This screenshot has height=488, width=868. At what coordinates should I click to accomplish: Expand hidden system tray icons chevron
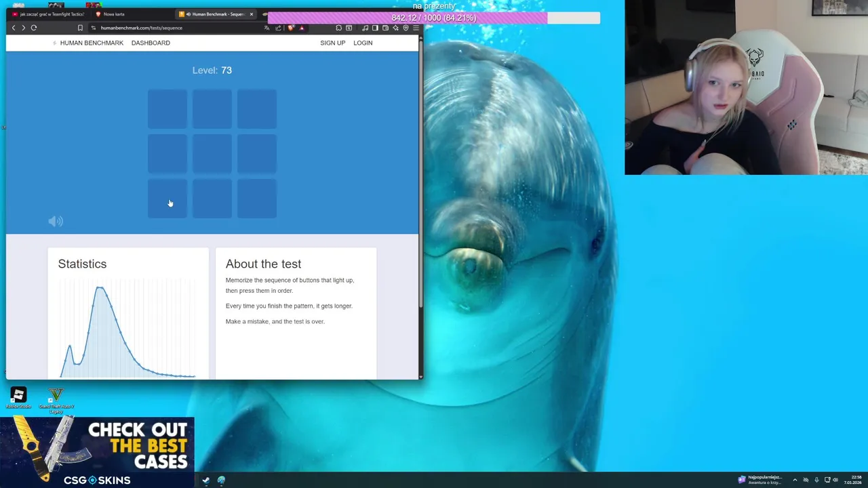tap(795, 480)
